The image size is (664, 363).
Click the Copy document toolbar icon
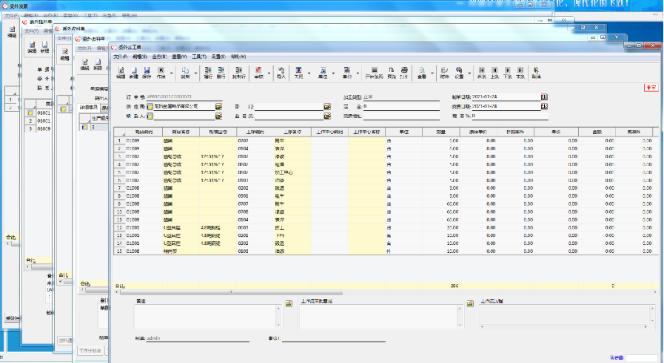point(185,72)
